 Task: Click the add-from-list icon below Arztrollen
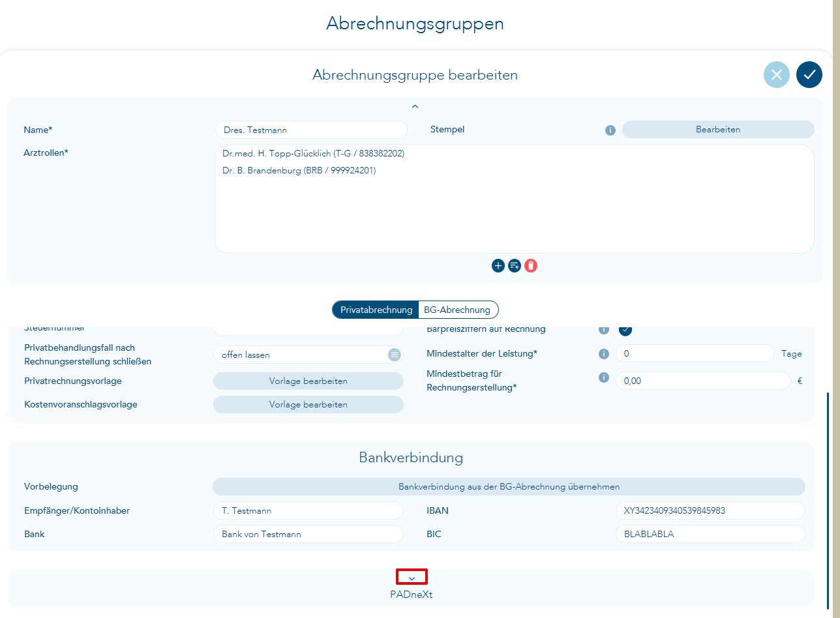pyautogui.click(x=515, y=265)
